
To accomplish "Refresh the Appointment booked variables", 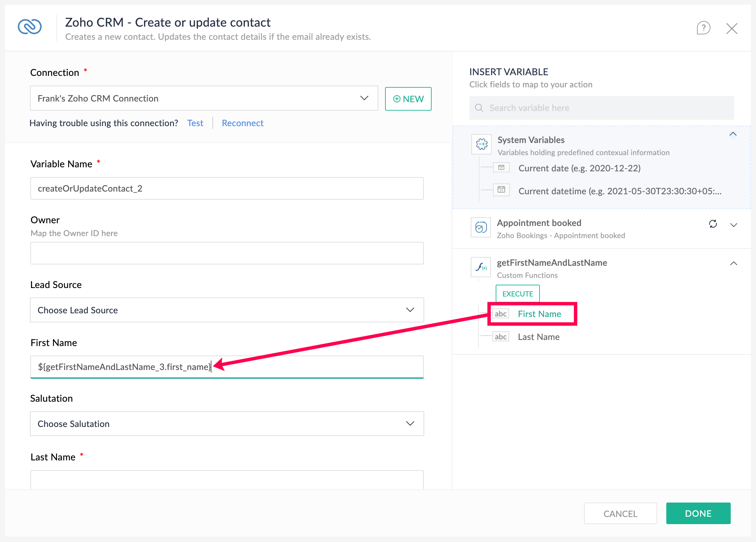I will pos(713,224).
